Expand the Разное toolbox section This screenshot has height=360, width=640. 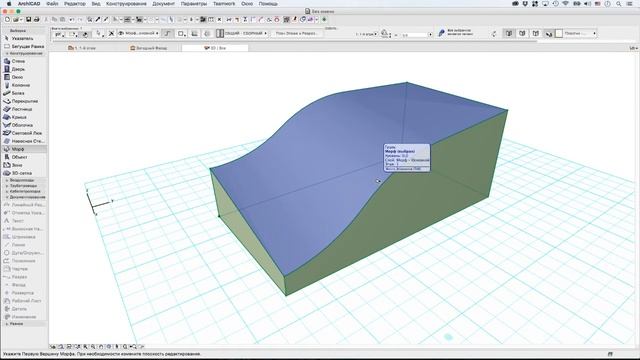pos(24,324)
